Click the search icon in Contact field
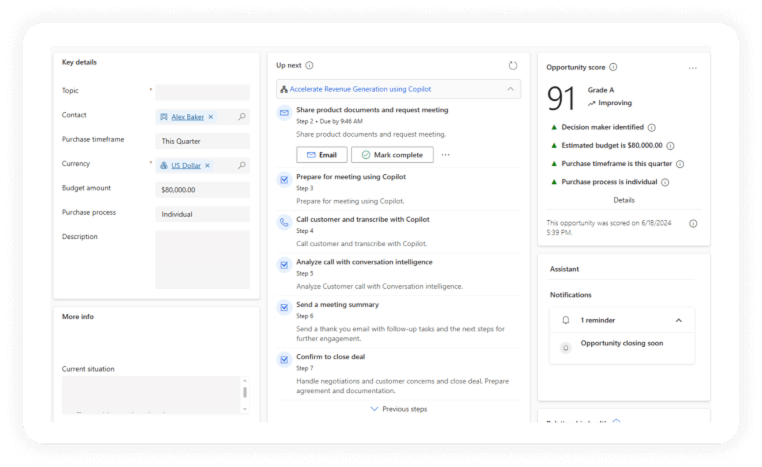The image size is (762, 467). [242, 117]
